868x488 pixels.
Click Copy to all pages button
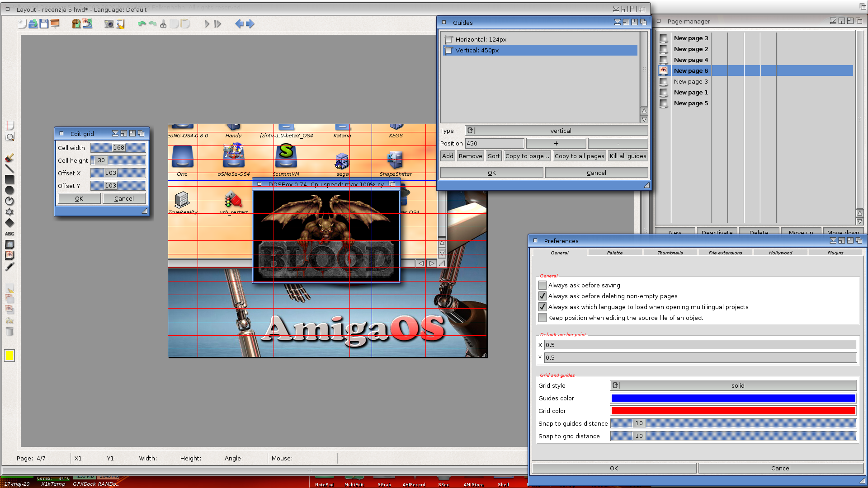(579, 156)
